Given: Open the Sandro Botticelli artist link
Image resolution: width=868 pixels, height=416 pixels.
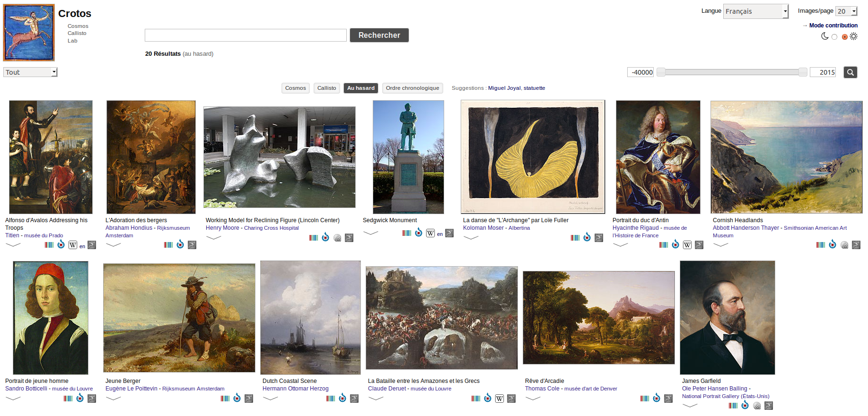Looking at the screenshot, I should pyautogui.click(x=26, y=389).
